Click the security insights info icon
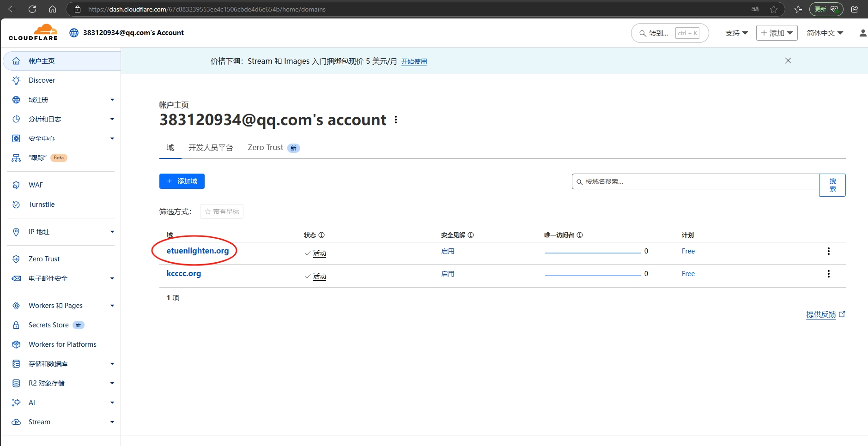Screen dimensions: 868x446 471,235
